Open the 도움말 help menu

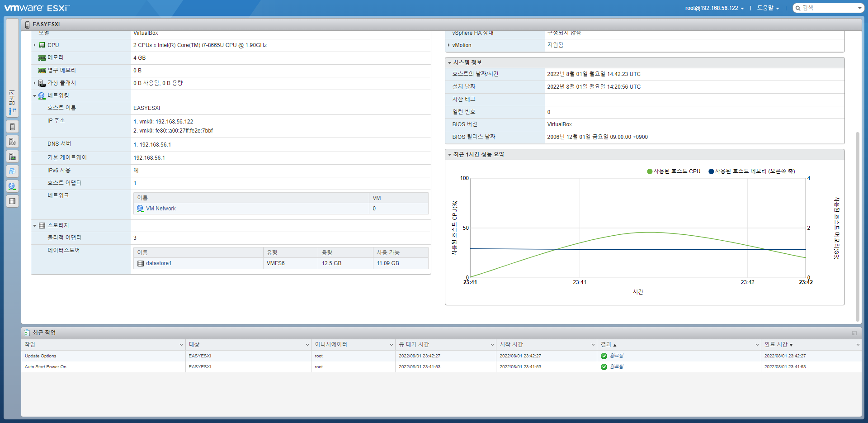pos(768,8)
